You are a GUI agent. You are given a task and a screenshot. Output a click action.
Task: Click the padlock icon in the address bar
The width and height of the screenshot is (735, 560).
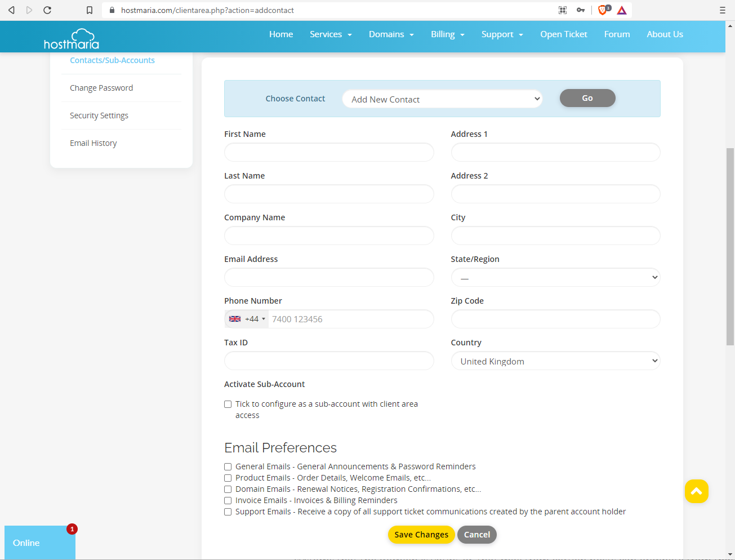point(112,10)
